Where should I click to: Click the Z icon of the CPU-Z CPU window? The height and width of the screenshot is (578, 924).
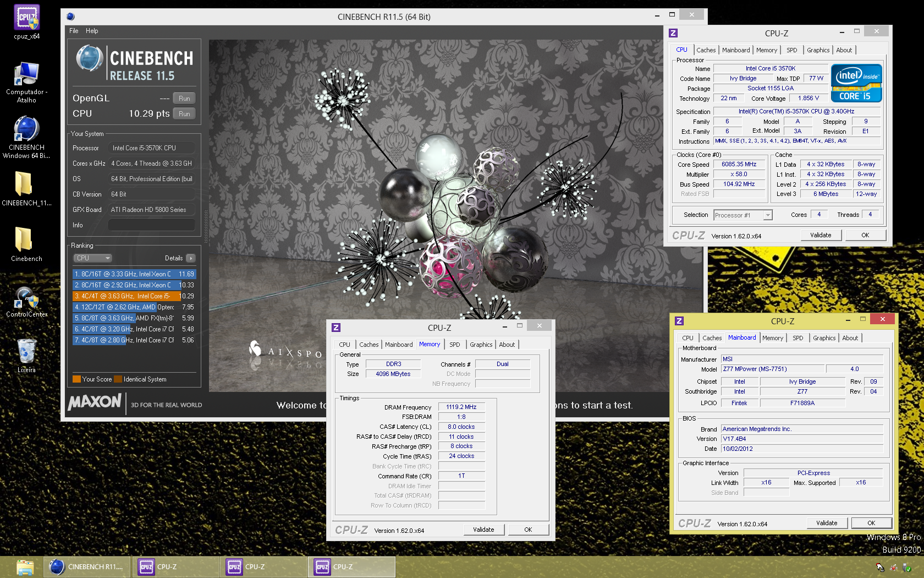(673, 33)
